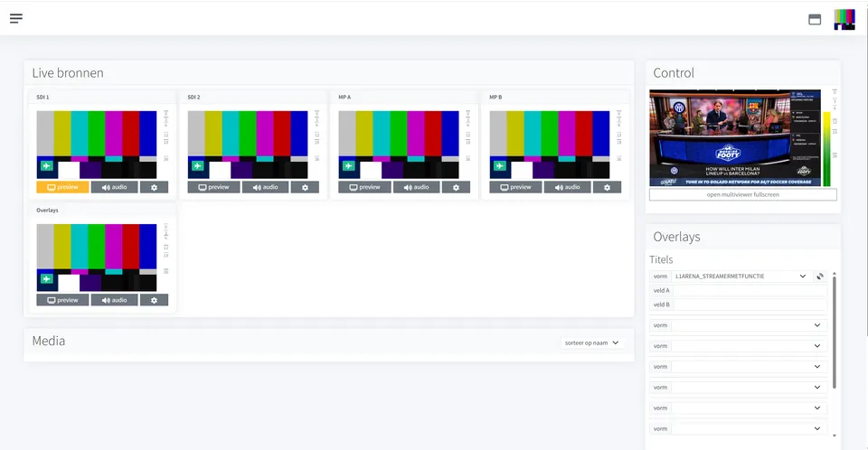Open settings gear for MP A

(x=456, y=187)
